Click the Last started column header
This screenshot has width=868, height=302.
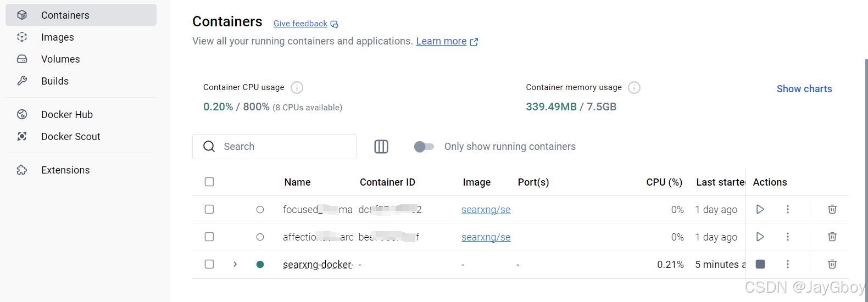click(x=721, y=182)
